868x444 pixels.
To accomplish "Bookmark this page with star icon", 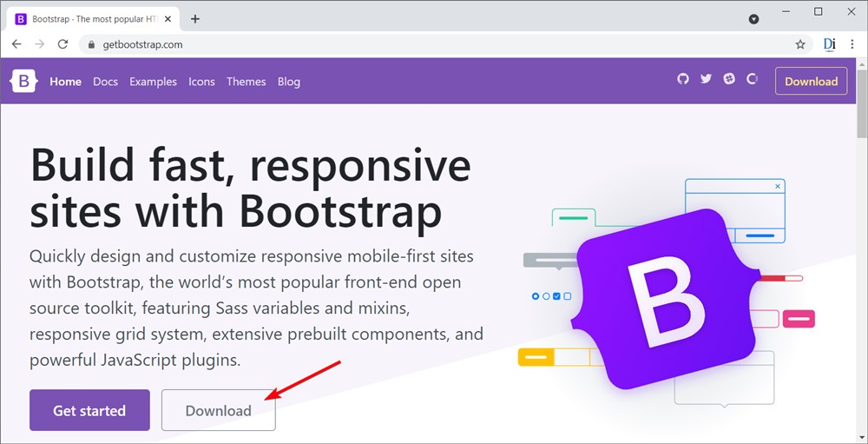I will 800,44.
